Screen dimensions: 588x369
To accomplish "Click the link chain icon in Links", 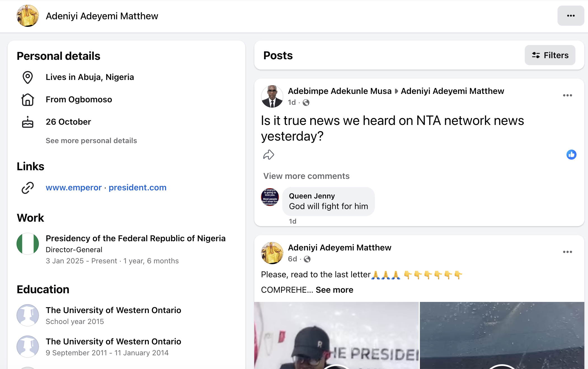I will point(28,188).
